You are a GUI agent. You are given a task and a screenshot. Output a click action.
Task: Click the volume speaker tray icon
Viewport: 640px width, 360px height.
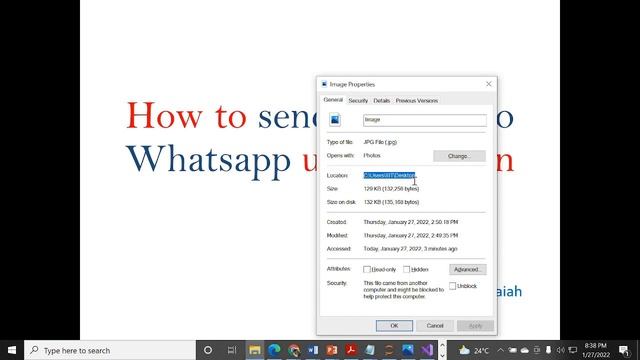(x=560, y=350)
